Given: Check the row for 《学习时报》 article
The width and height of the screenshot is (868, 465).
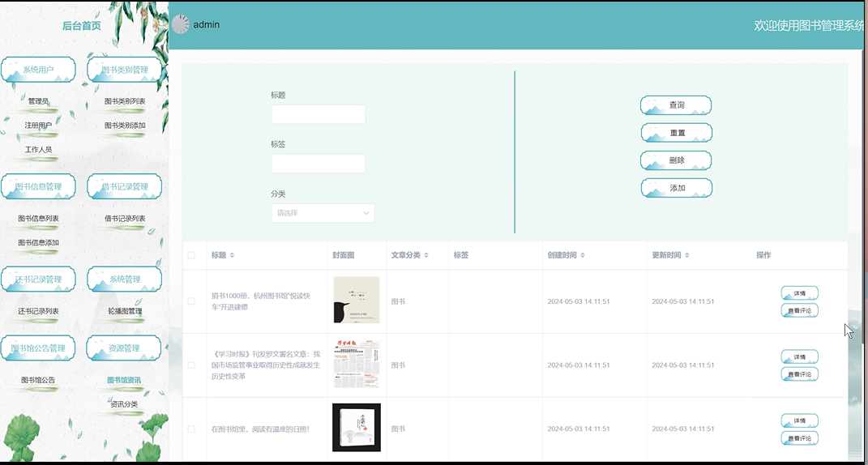Looking at the screenshot, I should tap(191, 365).
